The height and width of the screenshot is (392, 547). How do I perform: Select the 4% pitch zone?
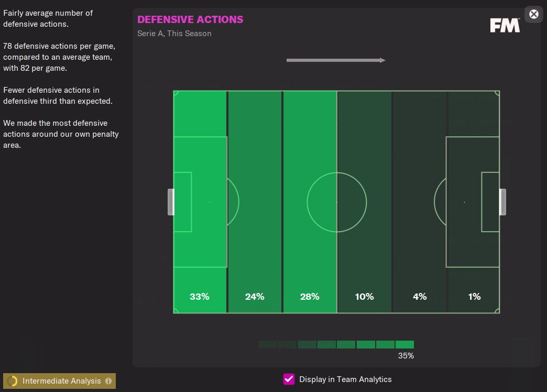coord(420,202)
